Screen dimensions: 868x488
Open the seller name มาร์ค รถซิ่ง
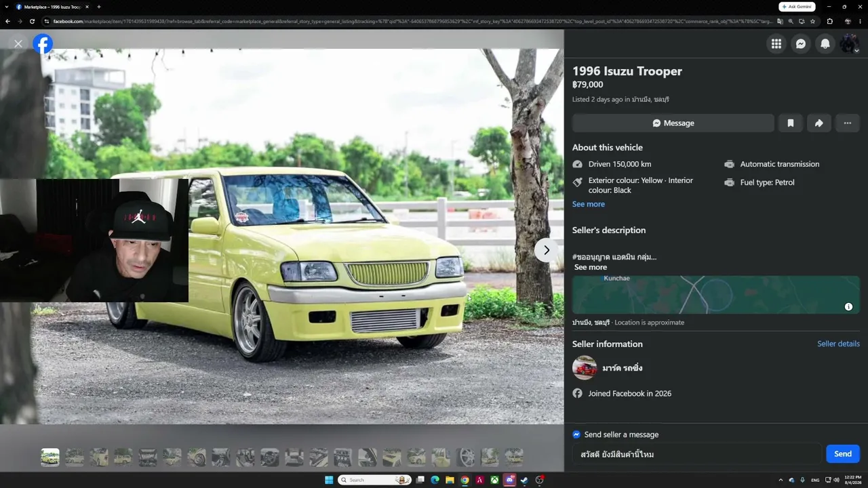click(623, 368)
